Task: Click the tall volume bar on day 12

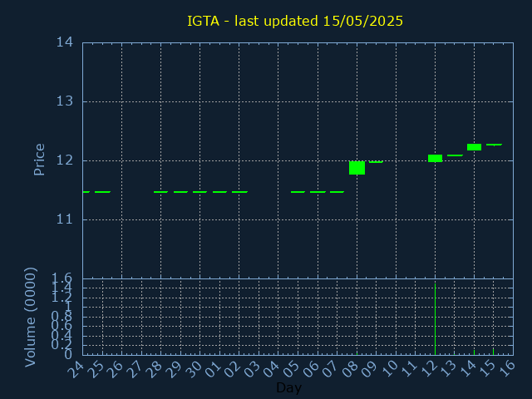Action: click(x=435, y=319)
